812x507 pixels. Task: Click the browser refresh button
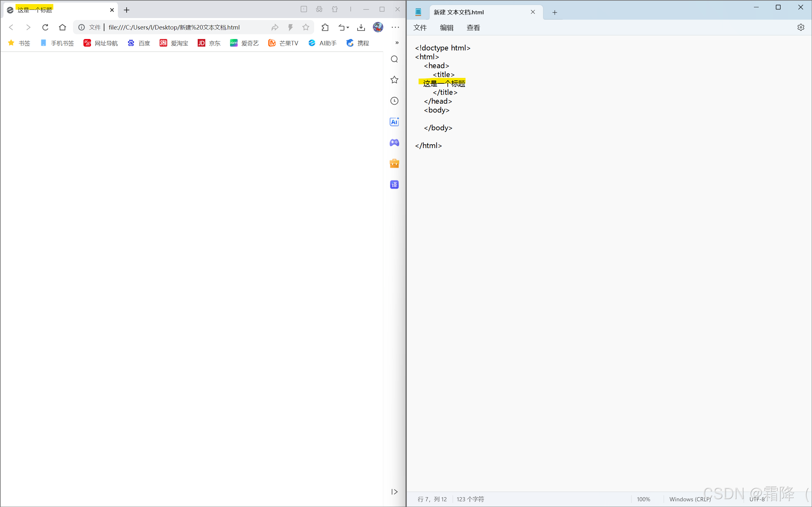[45, 28]
